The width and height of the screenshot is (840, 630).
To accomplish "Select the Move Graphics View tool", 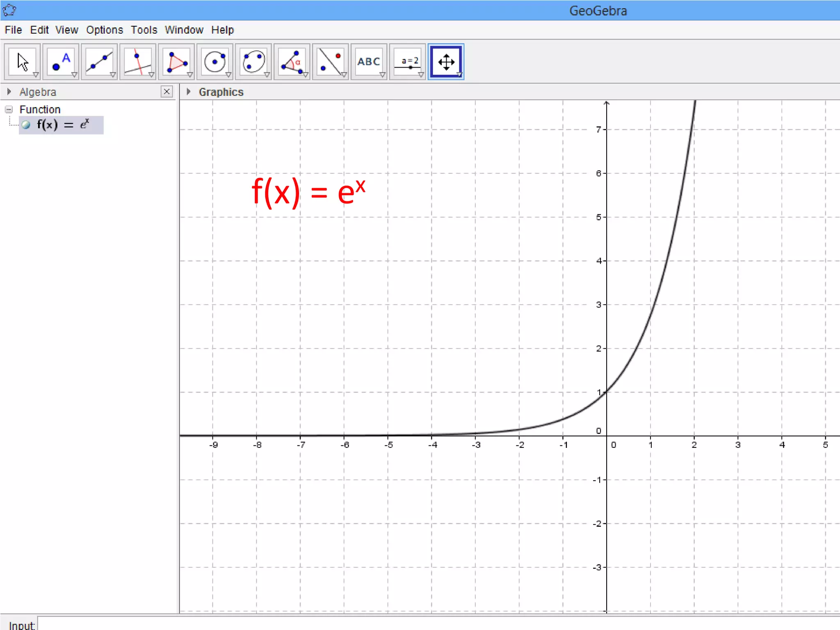I will tap(446, 62).
